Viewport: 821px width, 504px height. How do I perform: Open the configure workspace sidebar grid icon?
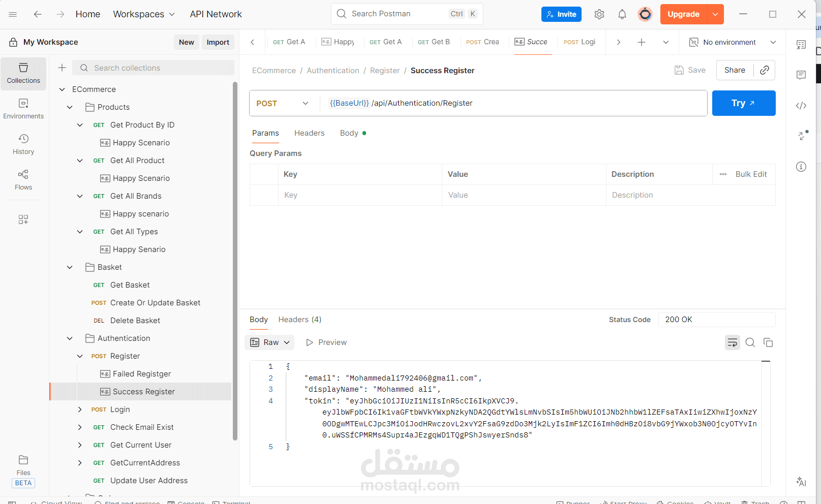23,219
